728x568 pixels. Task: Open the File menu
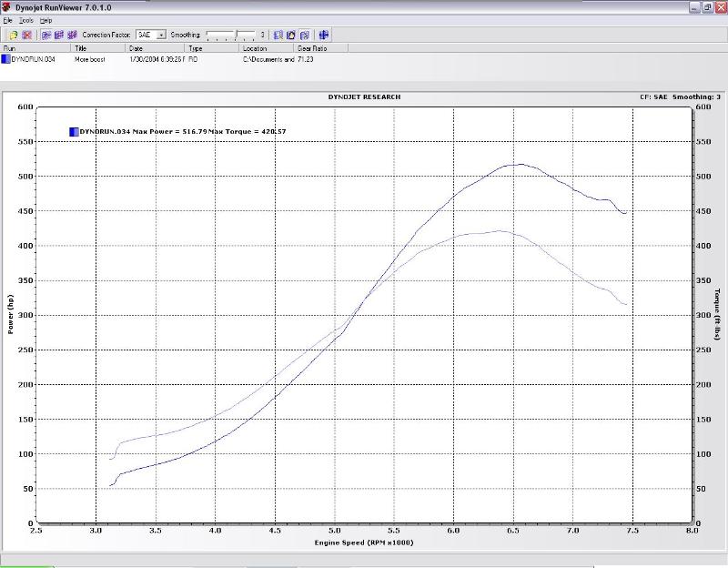coord(7,20)
